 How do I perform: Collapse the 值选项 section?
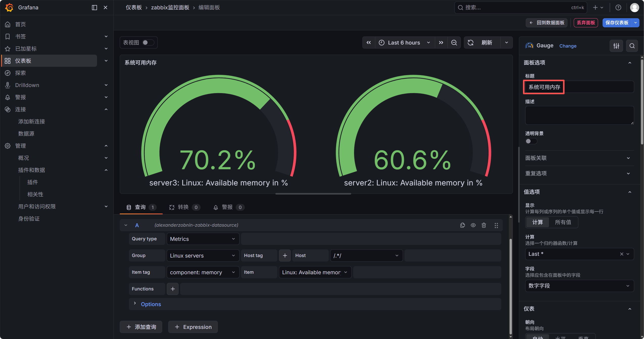pyautogui.click(x=630, y=192)
